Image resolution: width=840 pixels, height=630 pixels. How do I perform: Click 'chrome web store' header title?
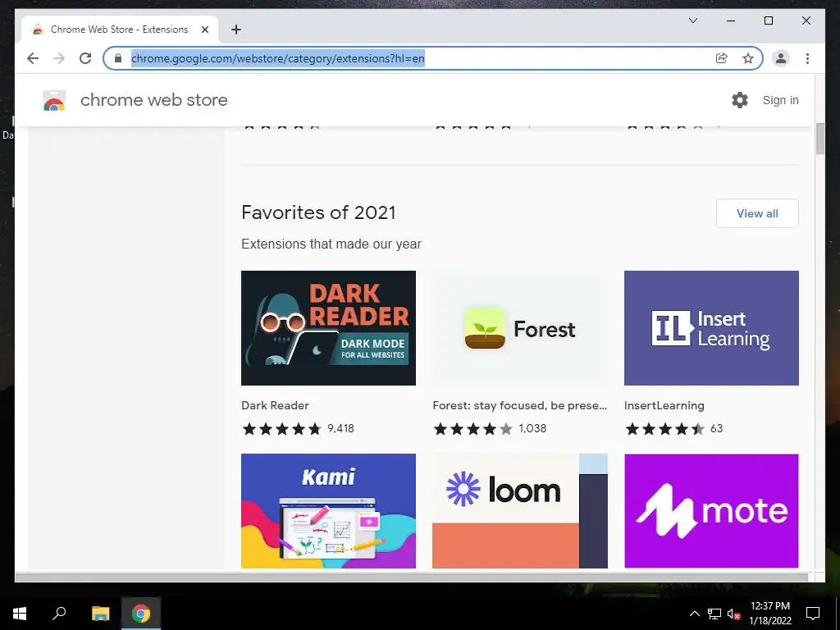[153, 100]
